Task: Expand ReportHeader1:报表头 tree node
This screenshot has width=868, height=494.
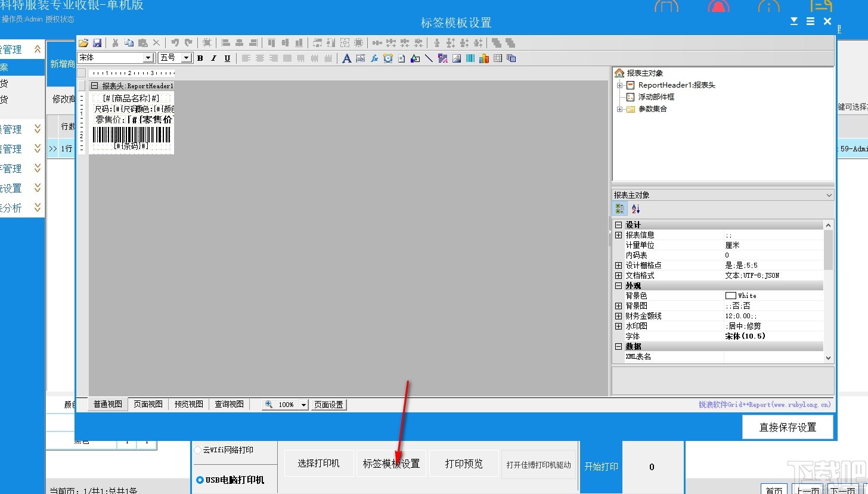Action: pos(619,85)
